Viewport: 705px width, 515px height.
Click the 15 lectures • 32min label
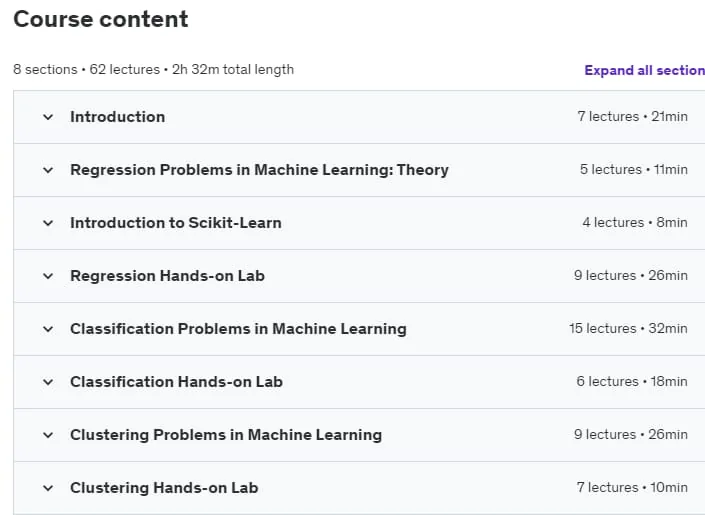pos(628,328)
